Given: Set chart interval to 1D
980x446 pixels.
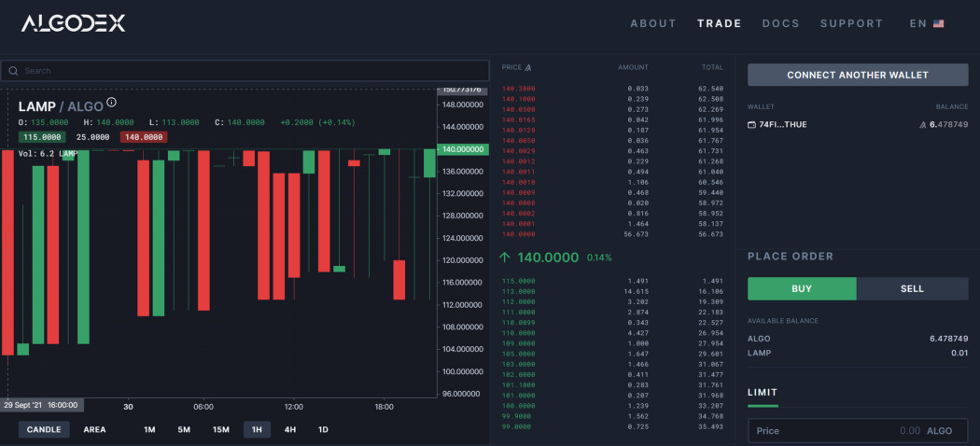Looking at the screenshot, I should click(323, 430).
